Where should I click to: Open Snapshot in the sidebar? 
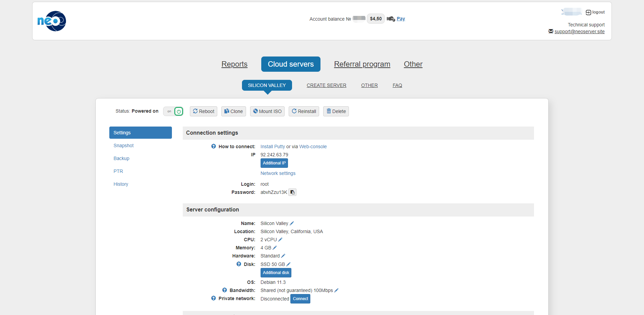124,145
